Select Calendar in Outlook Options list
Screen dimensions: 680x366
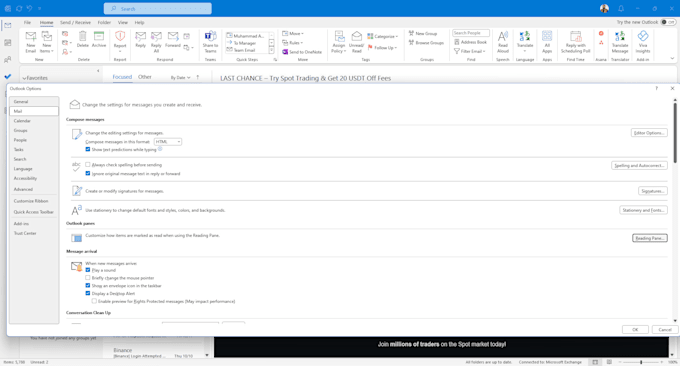point(34,121)
